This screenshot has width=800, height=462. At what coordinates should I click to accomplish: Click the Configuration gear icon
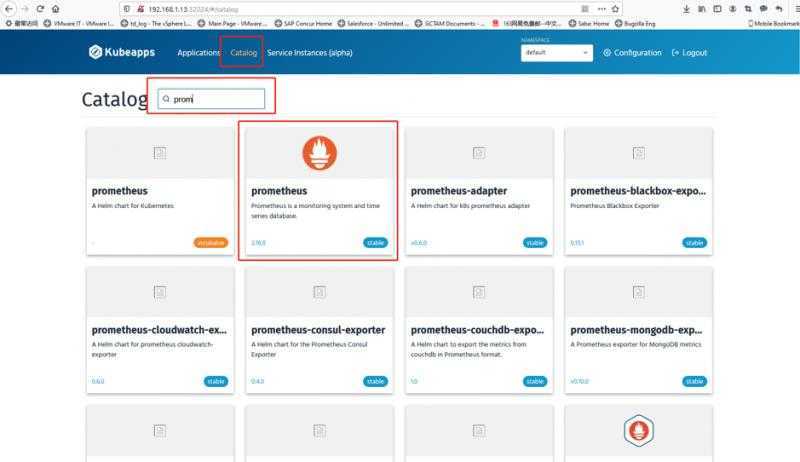[607, 53]
